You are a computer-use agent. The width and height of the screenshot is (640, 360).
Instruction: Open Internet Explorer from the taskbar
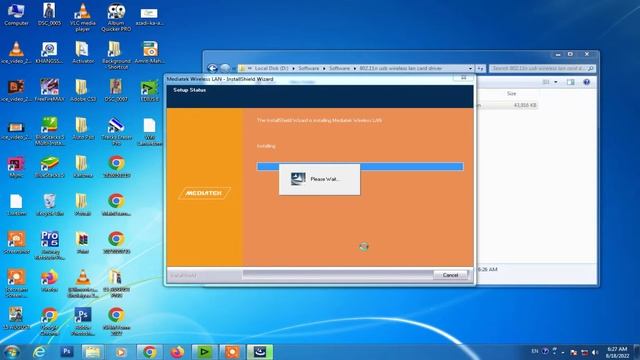[x=39, y=352]
